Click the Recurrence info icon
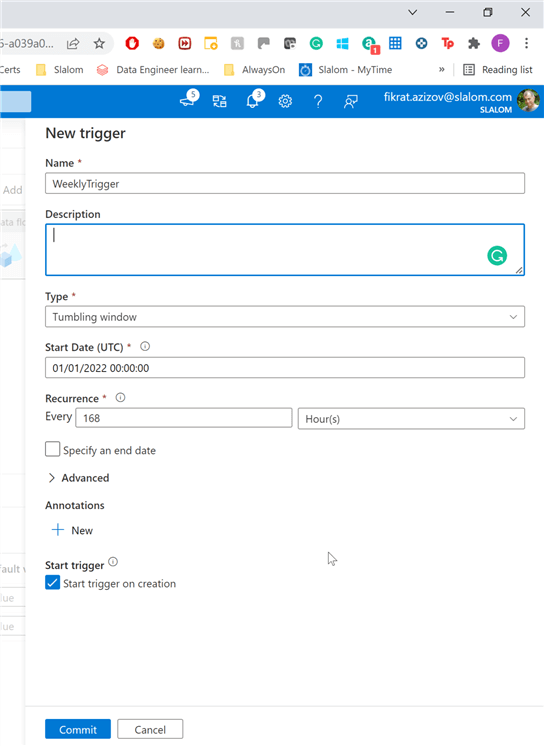Image resolution: width=544 pixels, height=746 pixels. point(120,397)
